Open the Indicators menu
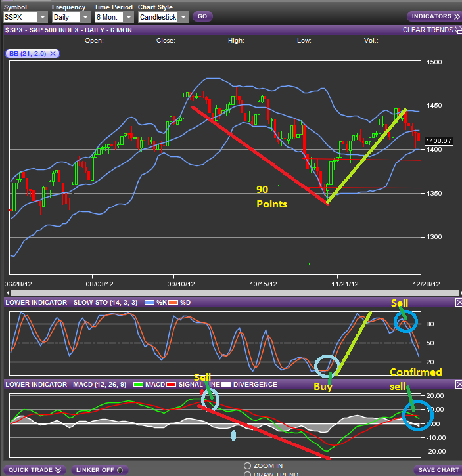Screen dimensions: 462x476 (434, 16)
